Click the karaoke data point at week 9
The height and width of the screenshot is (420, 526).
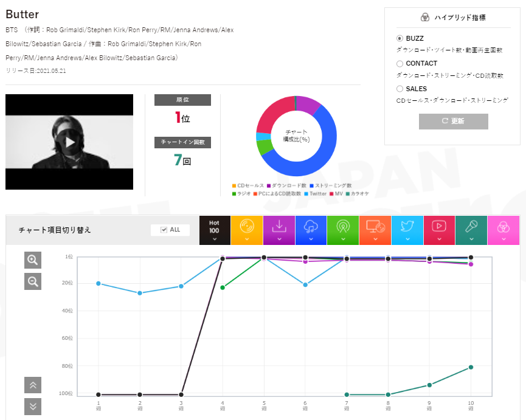tap(429, 385)
